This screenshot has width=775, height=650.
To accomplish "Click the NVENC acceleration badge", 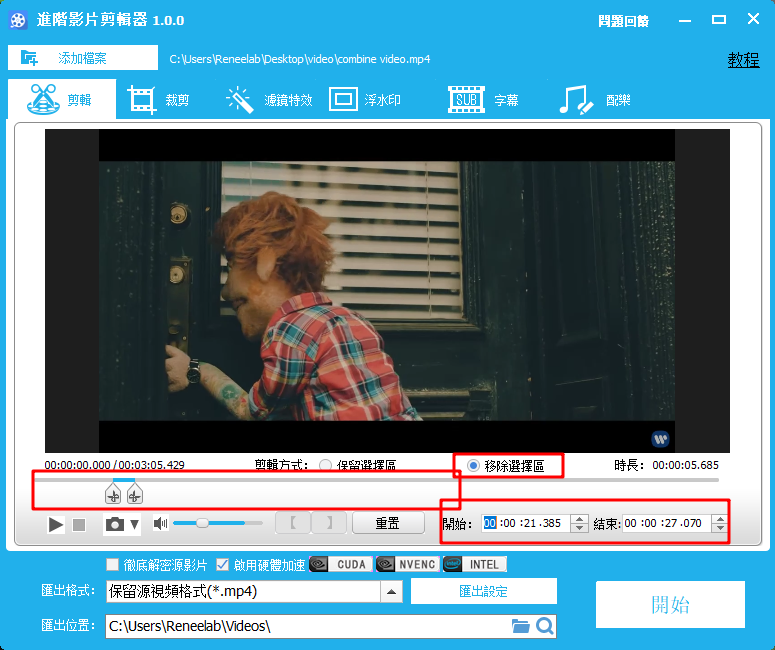I will point(407,564).
